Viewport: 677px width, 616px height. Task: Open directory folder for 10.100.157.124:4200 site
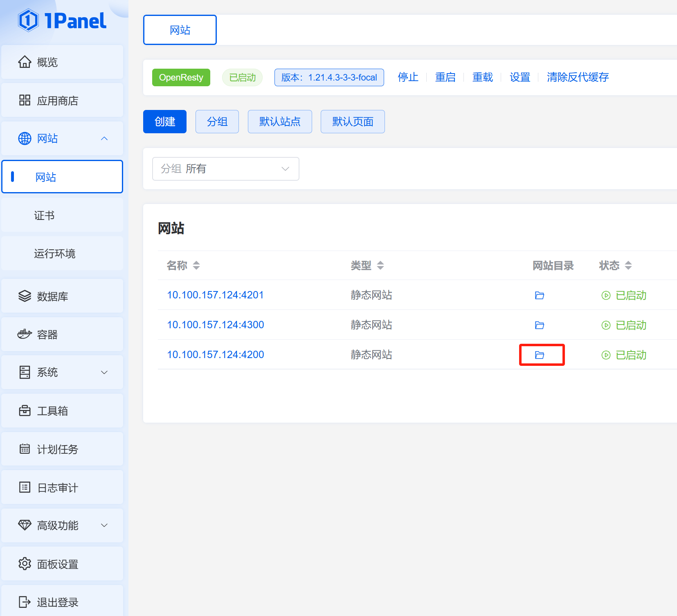coord(539,355)
